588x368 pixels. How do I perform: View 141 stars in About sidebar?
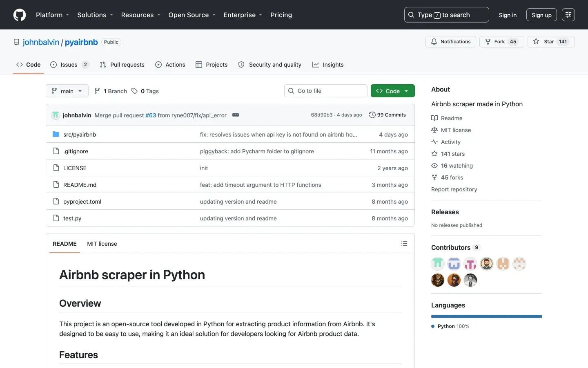tap(448, 154)
